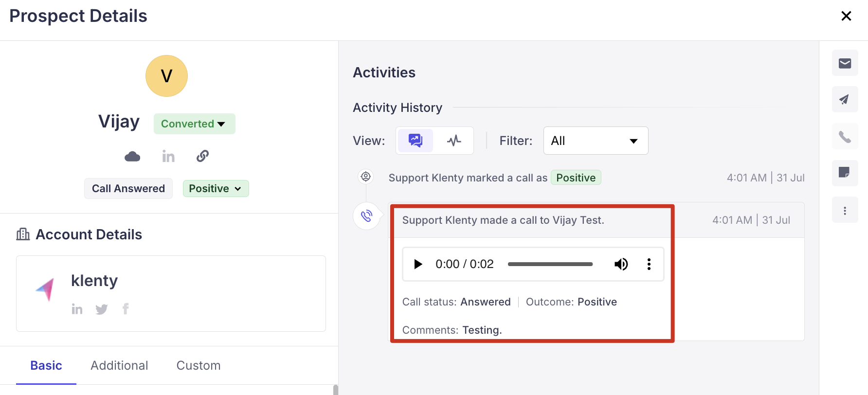Click the phone call icon in sidebar

(x=845, y=137)
